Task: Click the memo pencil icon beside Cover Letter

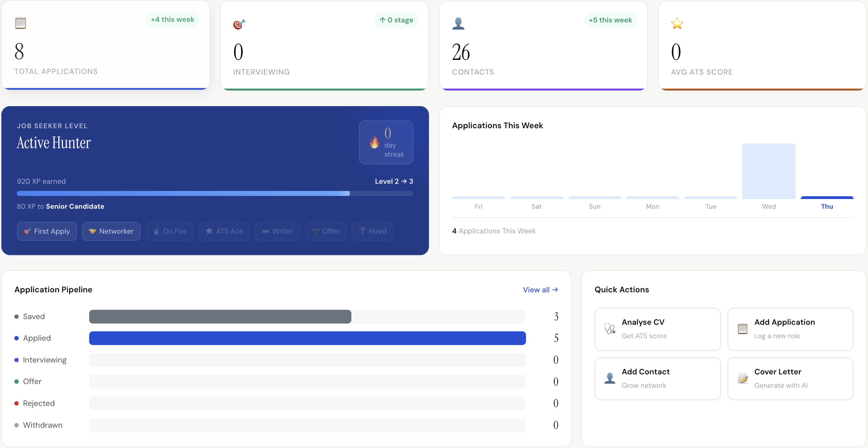Action: pos(742,378)
